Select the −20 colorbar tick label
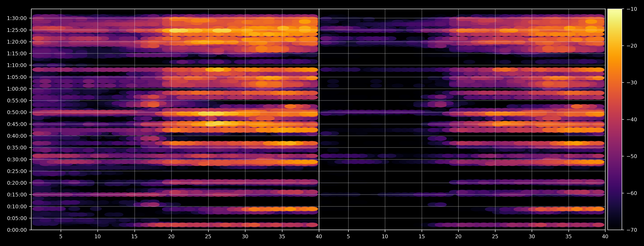 [632, 46]
